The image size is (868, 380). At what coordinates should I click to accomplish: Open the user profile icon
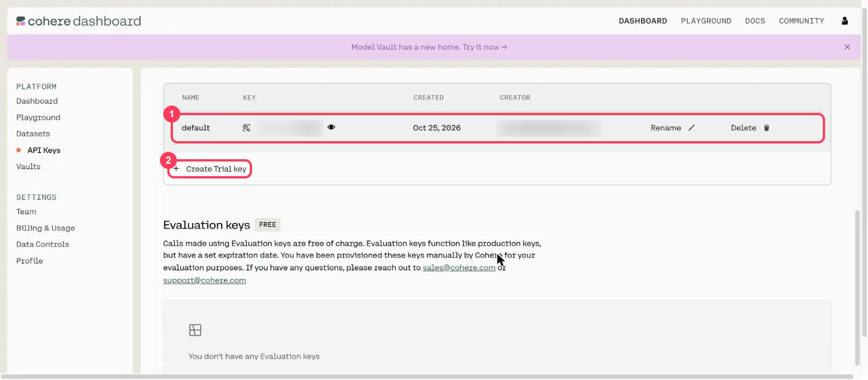click(845, 21)
